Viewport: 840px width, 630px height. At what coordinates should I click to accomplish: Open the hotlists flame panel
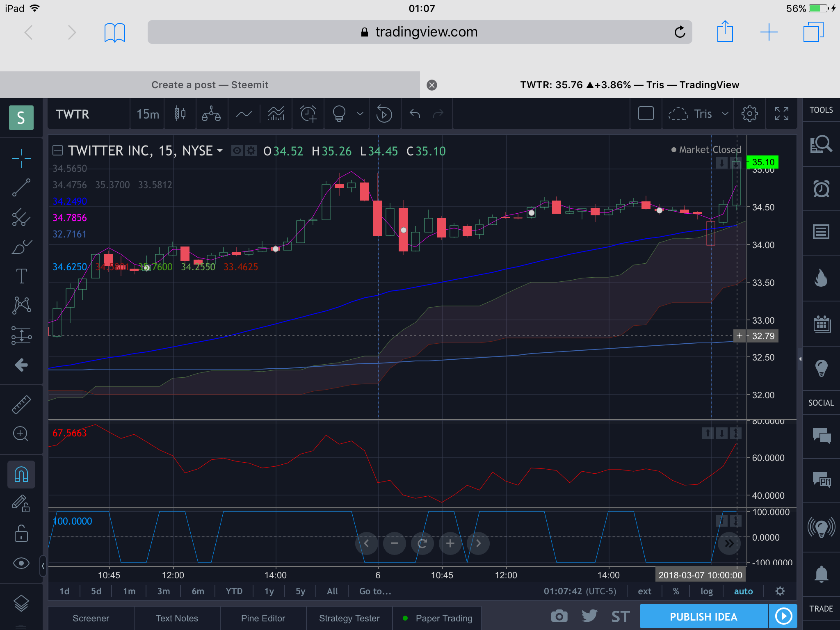coord(821,278)
